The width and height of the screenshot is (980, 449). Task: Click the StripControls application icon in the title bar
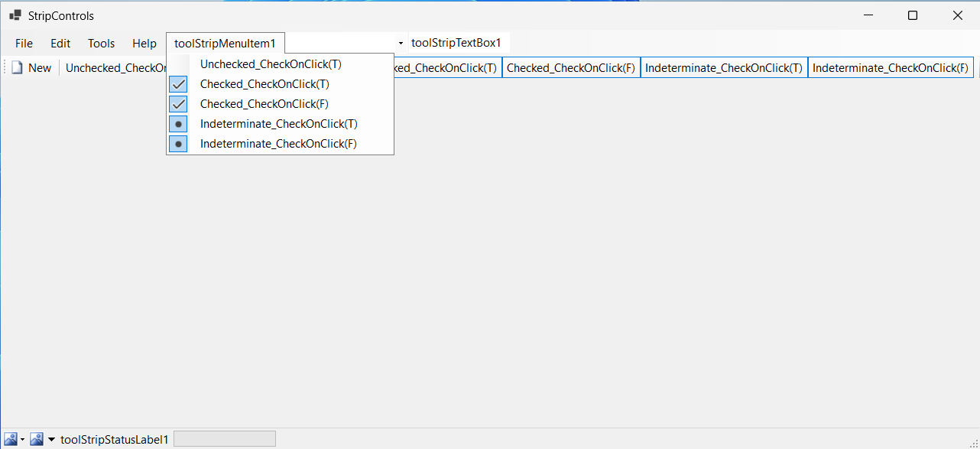tap(13, 15)
